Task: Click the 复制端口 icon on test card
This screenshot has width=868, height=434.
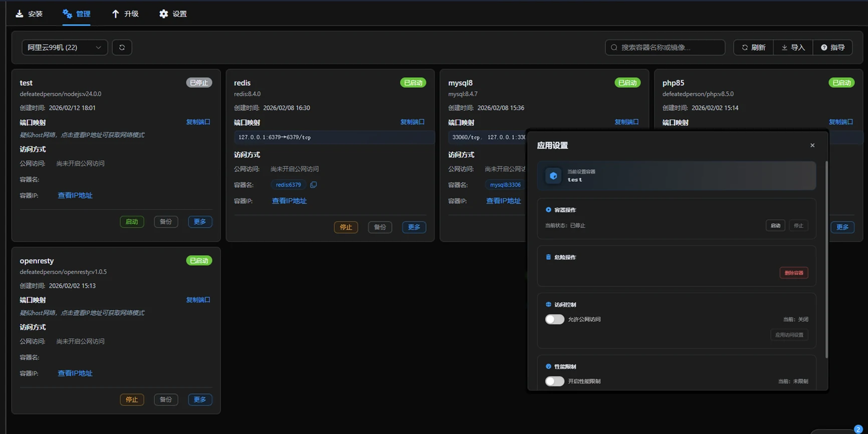Action: pyautogui.click(x=198, y=122)
